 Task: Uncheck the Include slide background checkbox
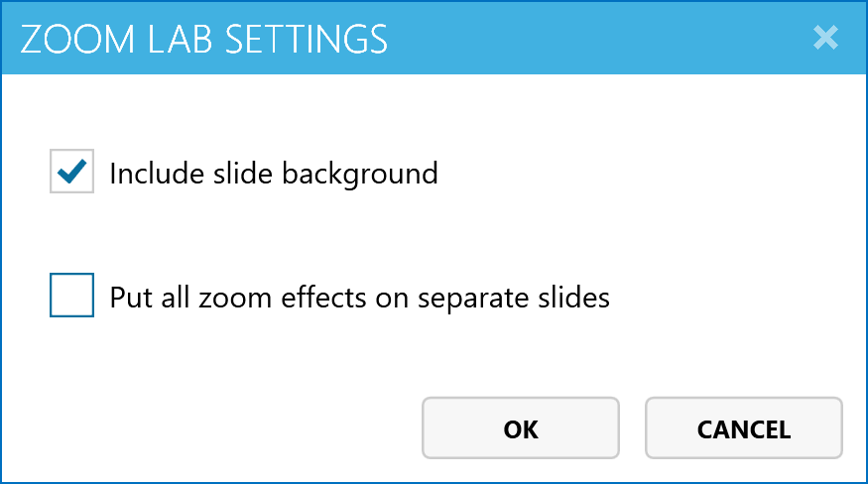[71, 172]
